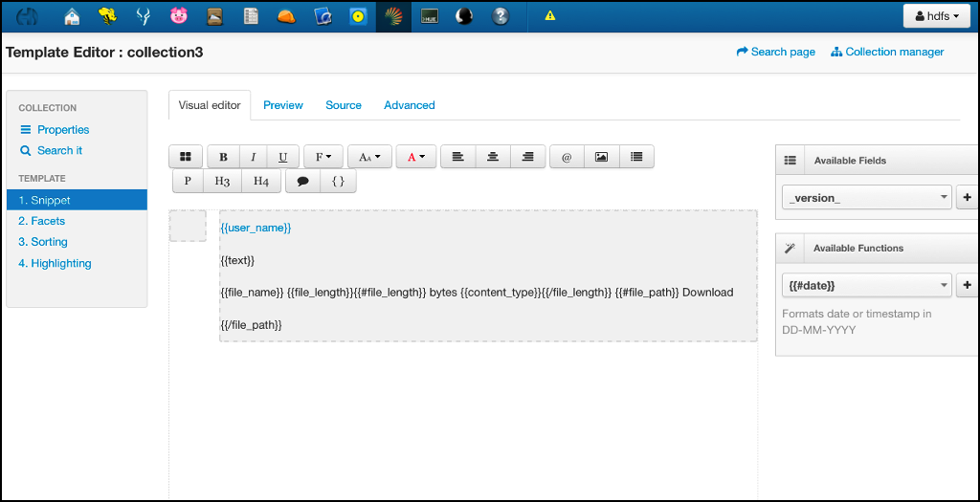Click the layout grid toolbar icon
Screen dimensions: 980x502
click(186, 157)
